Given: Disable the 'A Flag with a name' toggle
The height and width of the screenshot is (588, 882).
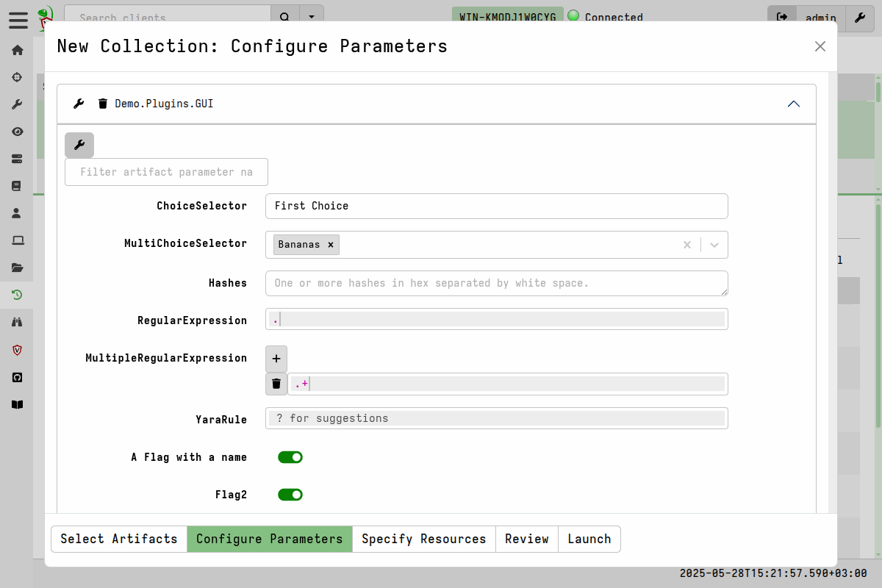Looking at the screenshot, I should 290,456.
